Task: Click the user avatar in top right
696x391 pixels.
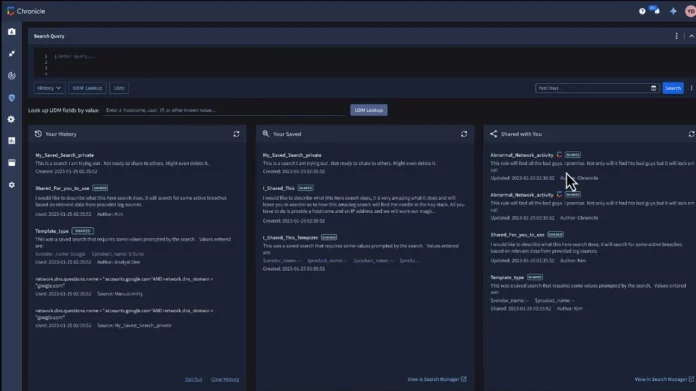Action: click(690, 11)
